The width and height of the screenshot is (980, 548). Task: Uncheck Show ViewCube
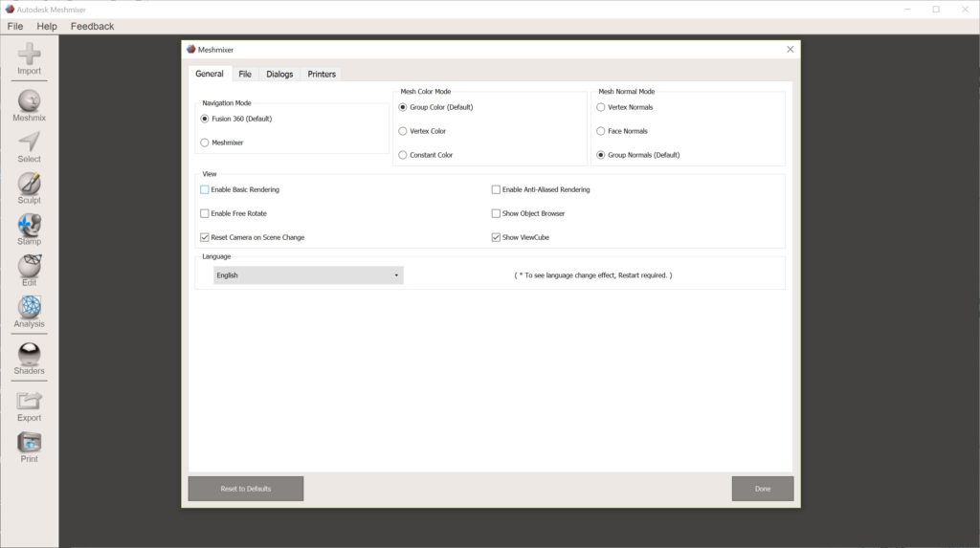(496, 237)
